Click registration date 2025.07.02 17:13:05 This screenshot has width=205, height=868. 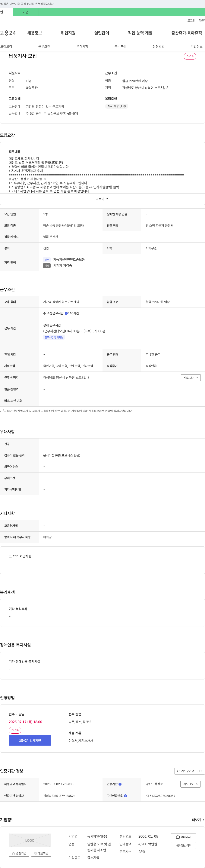pyautogui.click(x=58, y=784)
